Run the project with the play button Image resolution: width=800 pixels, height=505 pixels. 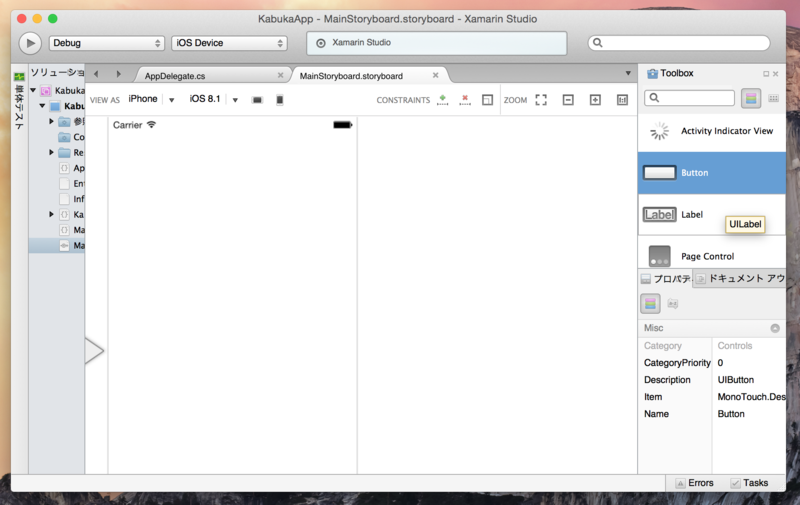click(31, 43)
